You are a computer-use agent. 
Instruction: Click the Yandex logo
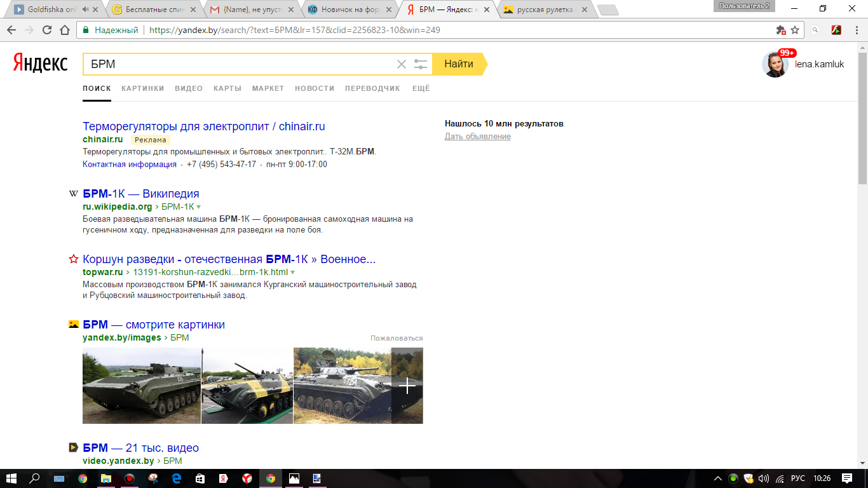[x=41, y=64]
